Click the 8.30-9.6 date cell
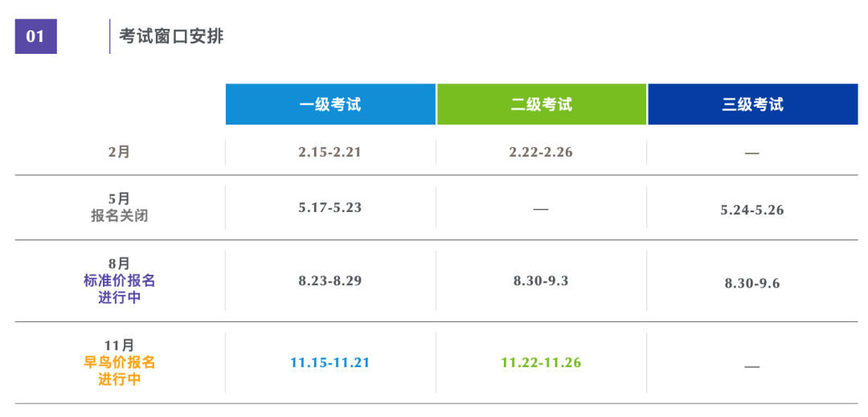868x417 pixels. click(x=752, y=283)
